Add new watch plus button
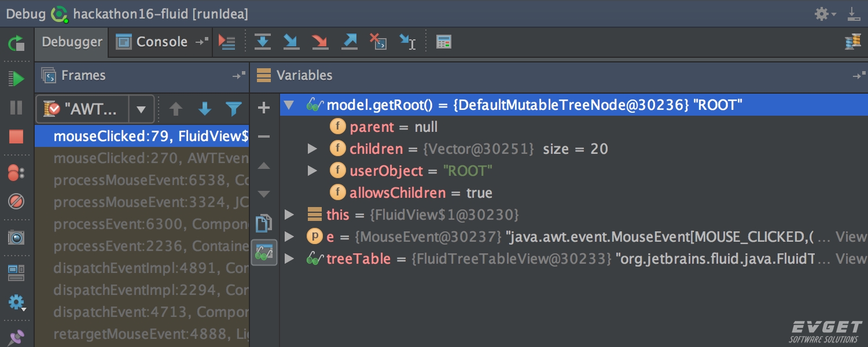Viewport: 868px width, 347px height. (x=264, y=108)
